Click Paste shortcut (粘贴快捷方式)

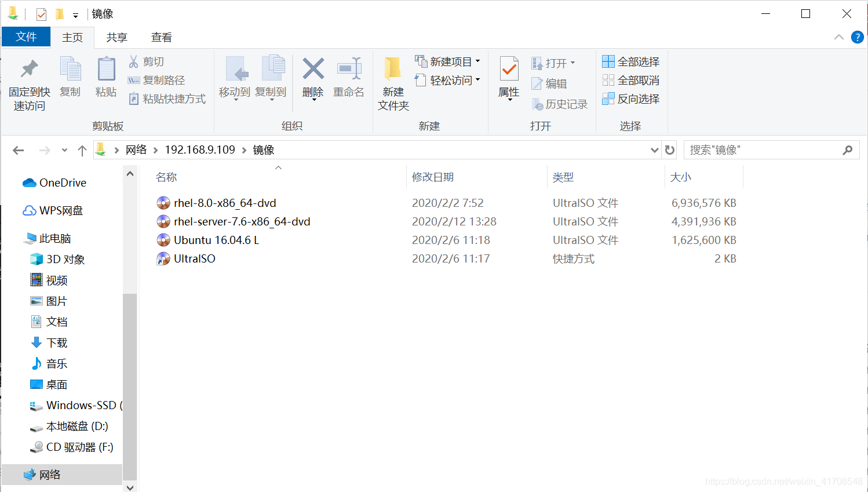[167, 99]
